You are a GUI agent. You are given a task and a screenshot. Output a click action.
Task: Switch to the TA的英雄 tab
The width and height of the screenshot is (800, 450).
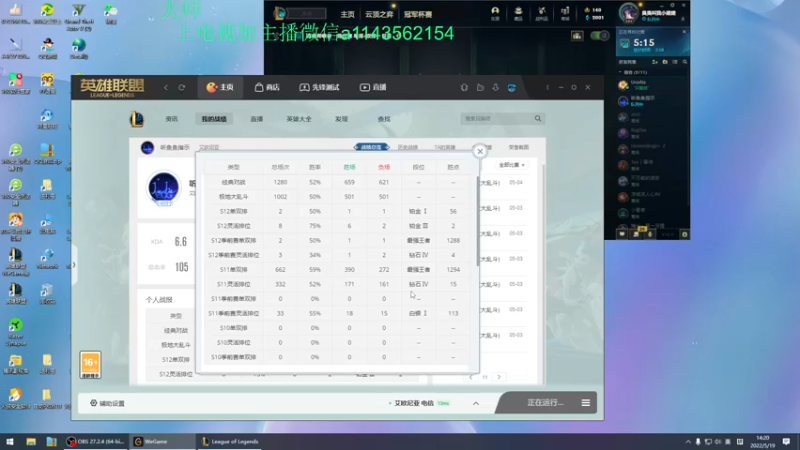444,147
